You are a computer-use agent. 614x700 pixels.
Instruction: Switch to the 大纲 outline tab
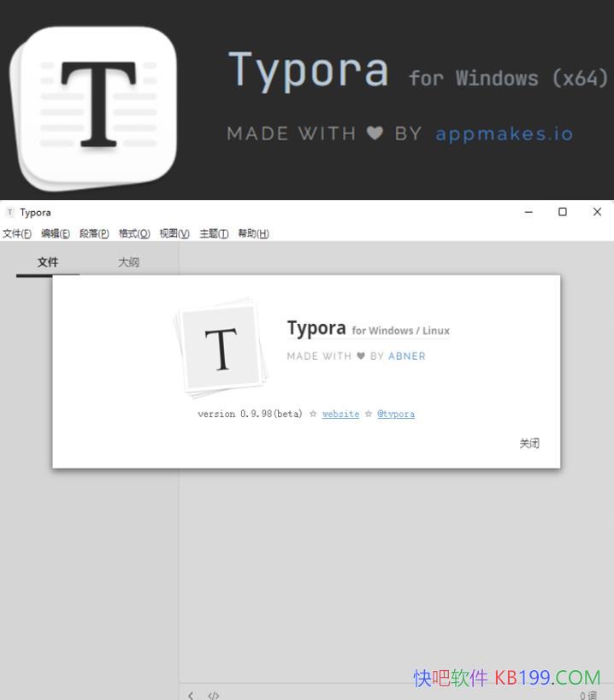click(128, 262)
